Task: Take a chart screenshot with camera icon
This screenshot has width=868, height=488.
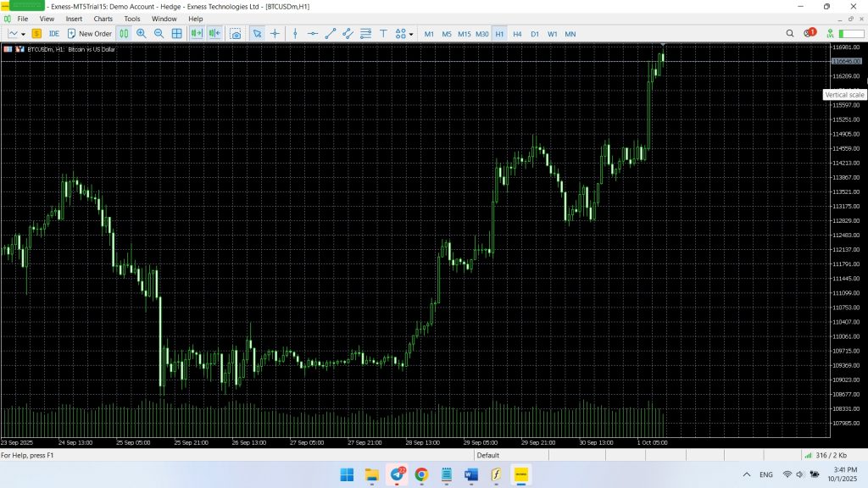Action: point(235,34)
